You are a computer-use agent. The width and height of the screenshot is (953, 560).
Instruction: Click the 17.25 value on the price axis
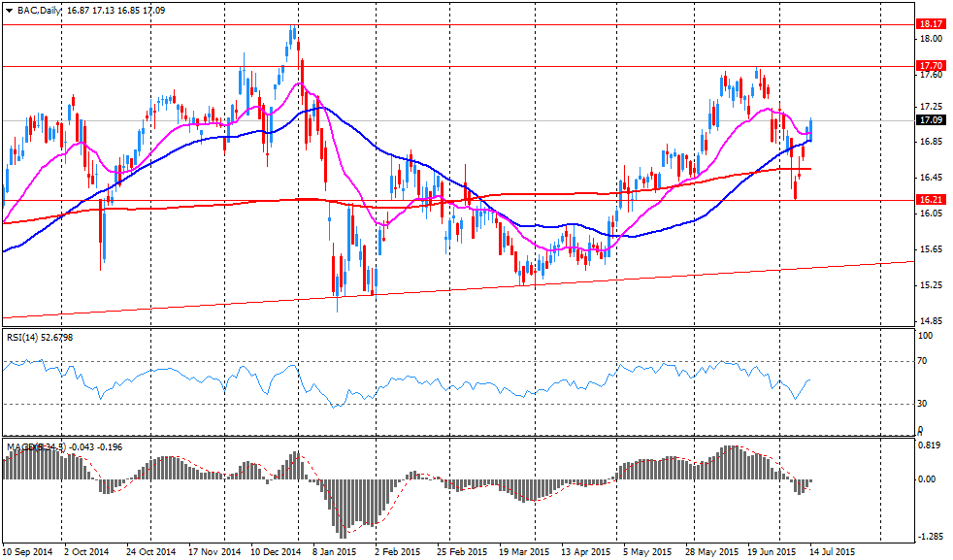[931, 107]
